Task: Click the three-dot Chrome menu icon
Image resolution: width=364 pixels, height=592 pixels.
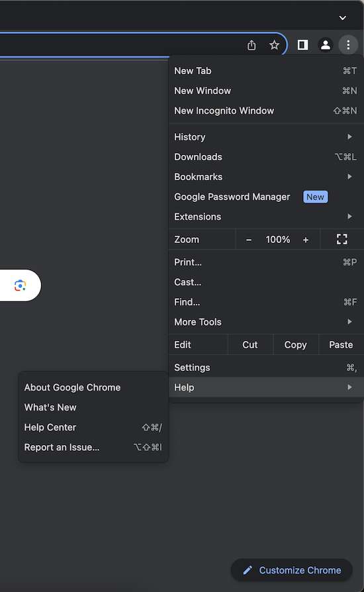Action: click(x=348, y=45)
